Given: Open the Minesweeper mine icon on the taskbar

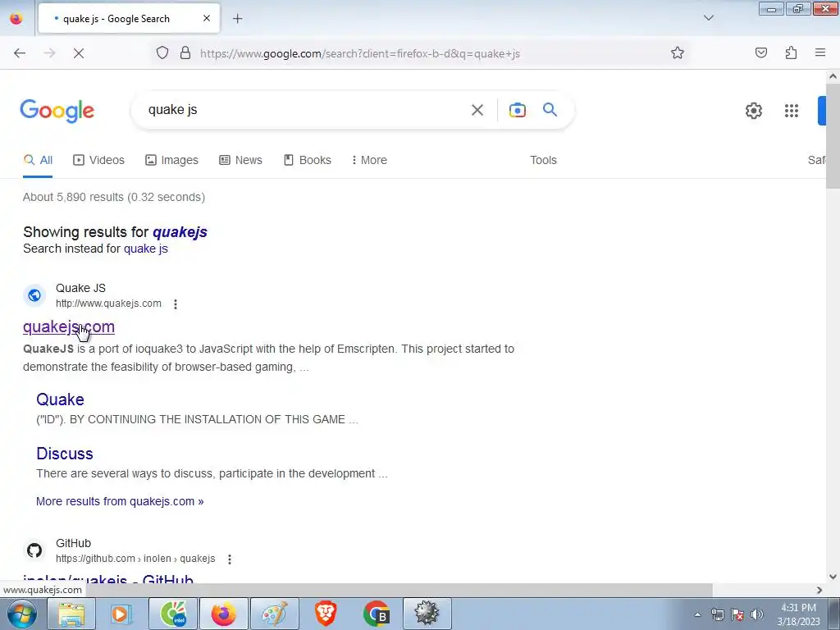Looking at the screenshot, I should [x=427, y=614].
